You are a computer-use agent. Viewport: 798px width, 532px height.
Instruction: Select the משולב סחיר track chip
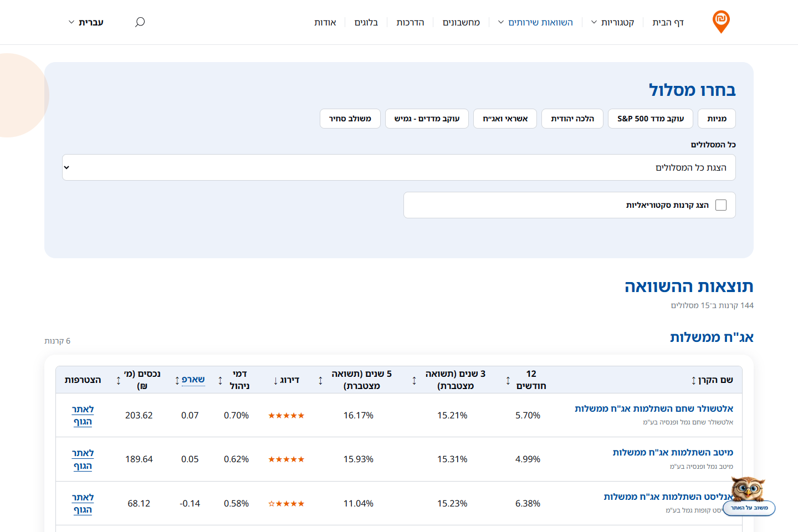(350, 119)
